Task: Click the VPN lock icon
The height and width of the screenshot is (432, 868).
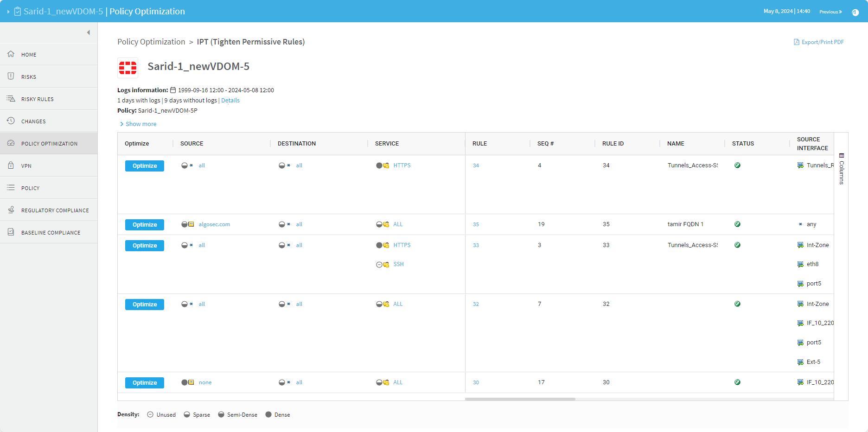Action: pyautogui.click(x=11, y=165)
